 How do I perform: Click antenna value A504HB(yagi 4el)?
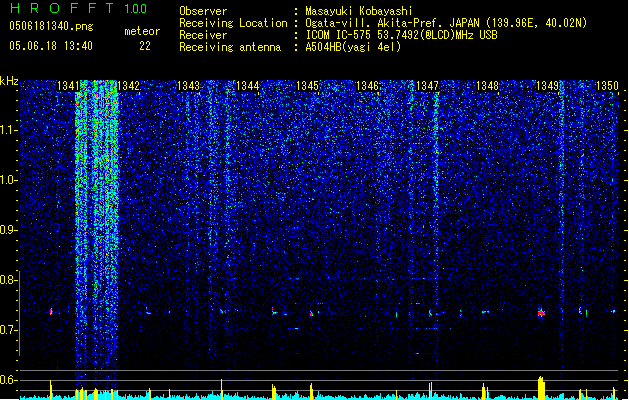(353, 47)
